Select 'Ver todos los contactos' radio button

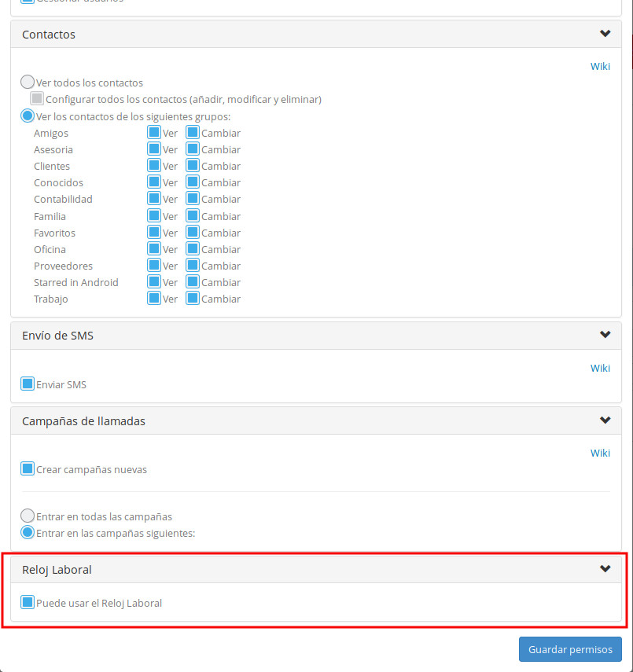(28, 82)
